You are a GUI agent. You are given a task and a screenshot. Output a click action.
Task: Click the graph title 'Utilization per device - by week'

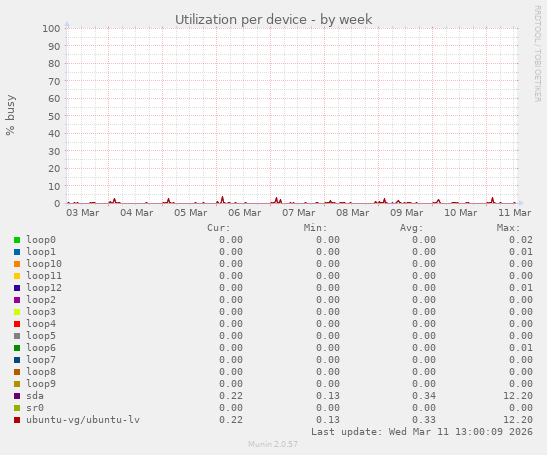click(274, 20)
